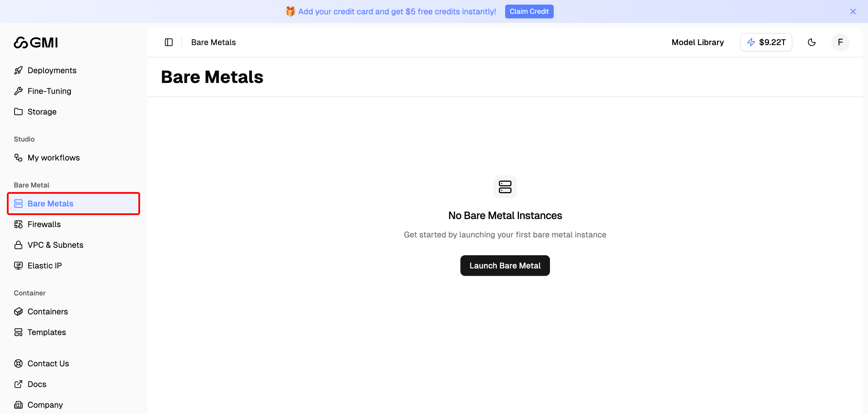Open Model Library from the top bar
The image size is (868, 414).
pos(697,42)
